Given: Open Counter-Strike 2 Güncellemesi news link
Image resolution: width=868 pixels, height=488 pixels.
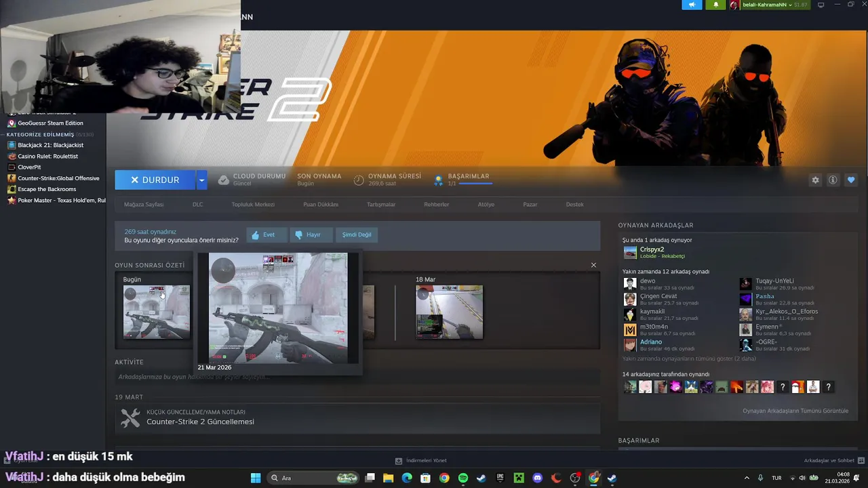Looking at the screenshot, I should tap(201, 422).
